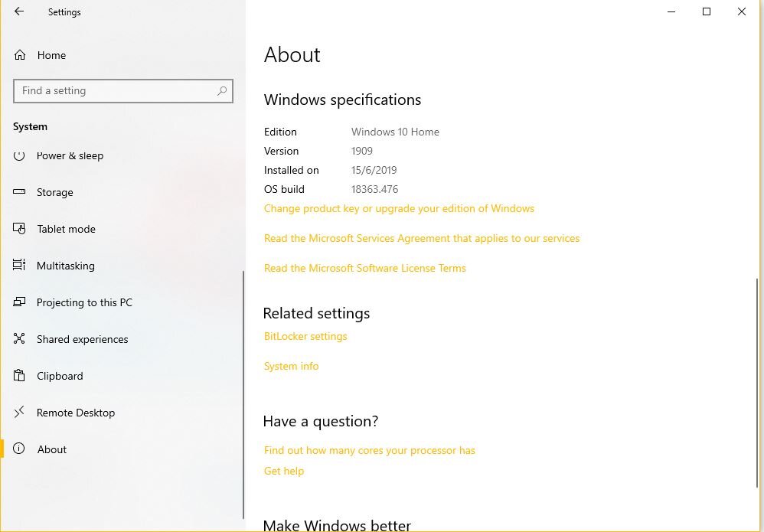Click the Home house icon

pos(19,55)
